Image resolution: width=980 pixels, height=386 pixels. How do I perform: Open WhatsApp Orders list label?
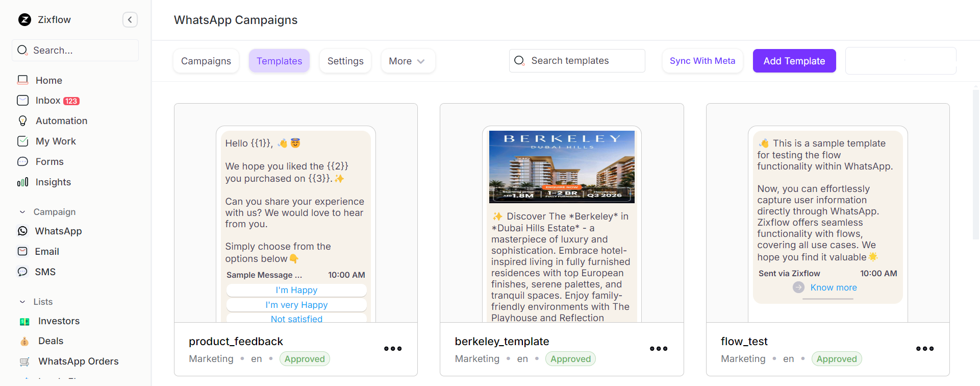(79, 361)
